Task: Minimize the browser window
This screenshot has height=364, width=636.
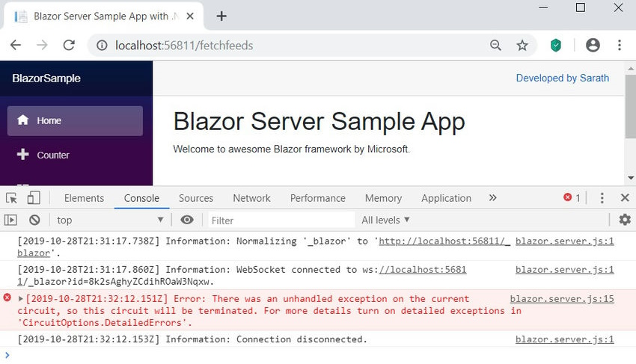Action: tap(543, 7)
